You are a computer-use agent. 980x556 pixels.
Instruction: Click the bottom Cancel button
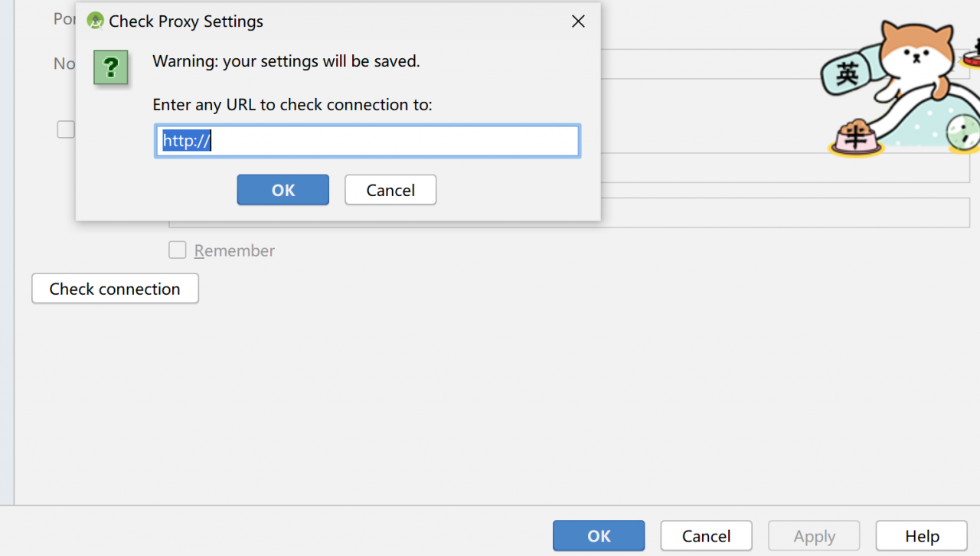pyautogui.click(x=706, y=536)
